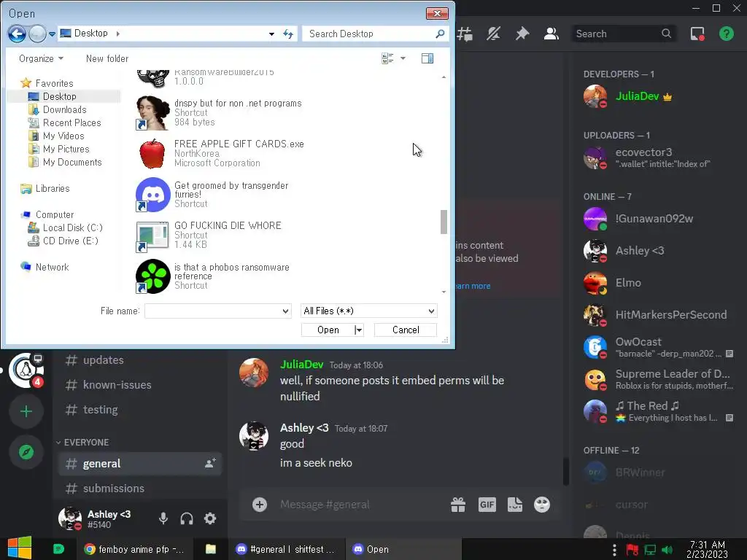Viewport: 747px width, 560px height.
Task: Open the Organize menu
Action: [x=41, y=58]
